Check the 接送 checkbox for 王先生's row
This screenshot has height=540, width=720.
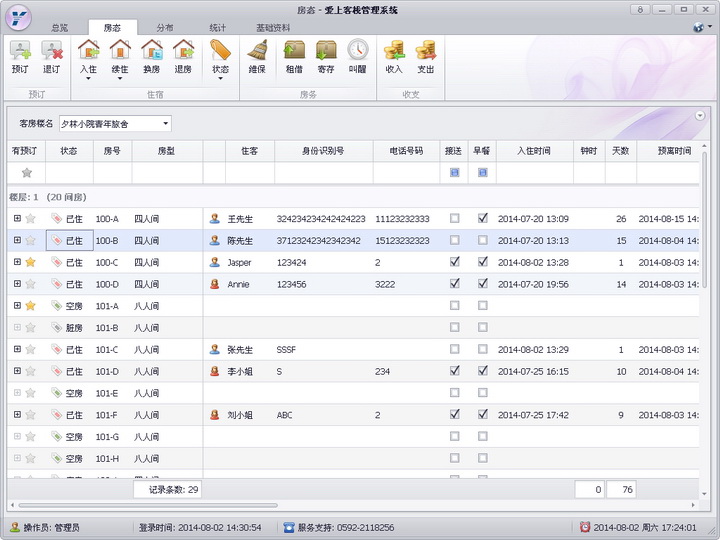[455, 218]
